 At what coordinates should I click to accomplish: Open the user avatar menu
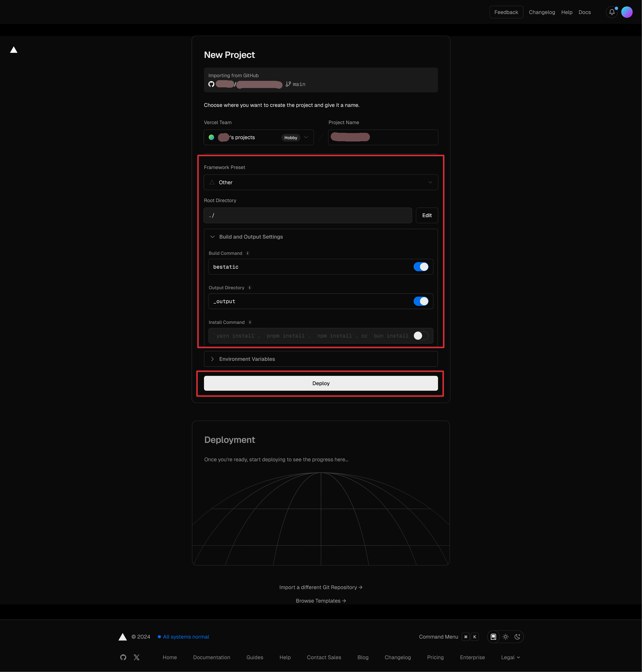627,12
